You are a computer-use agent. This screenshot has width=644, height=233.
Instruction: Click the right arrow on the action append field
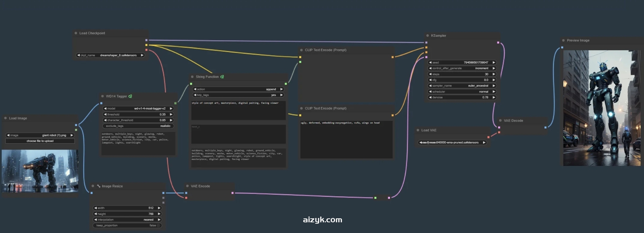point(281,89)
